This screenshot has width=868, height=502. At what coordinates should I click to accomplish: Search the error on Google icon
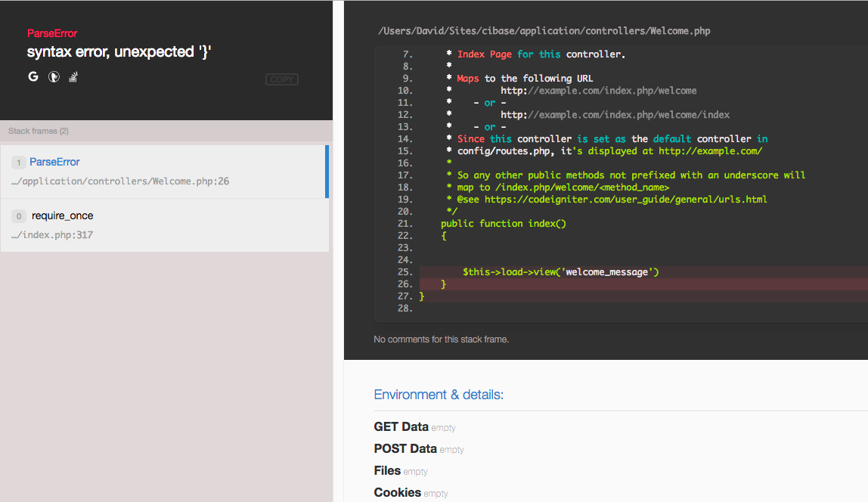click(x=33, y=77)
